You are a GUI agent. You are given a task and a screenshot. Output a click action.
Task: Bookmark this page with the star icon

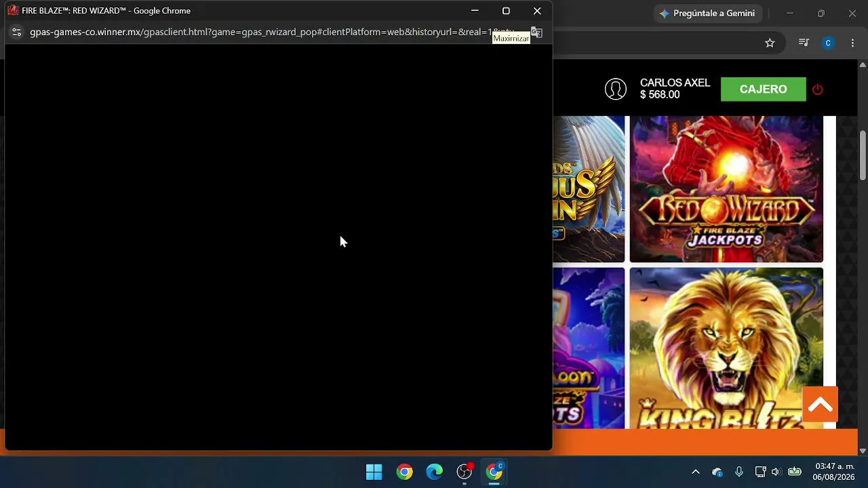[770, 43]
